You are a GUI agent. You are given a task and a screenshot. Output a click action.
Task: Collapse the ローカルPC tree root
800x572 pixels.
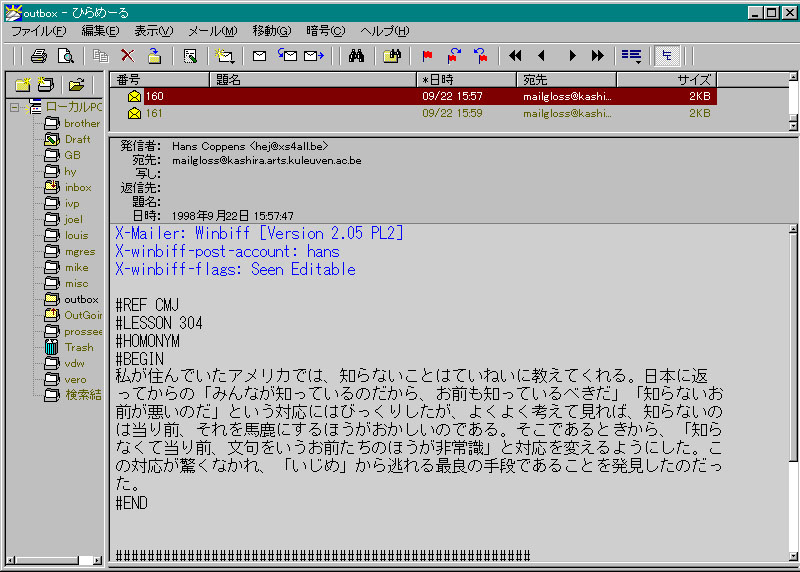(15, 107)
